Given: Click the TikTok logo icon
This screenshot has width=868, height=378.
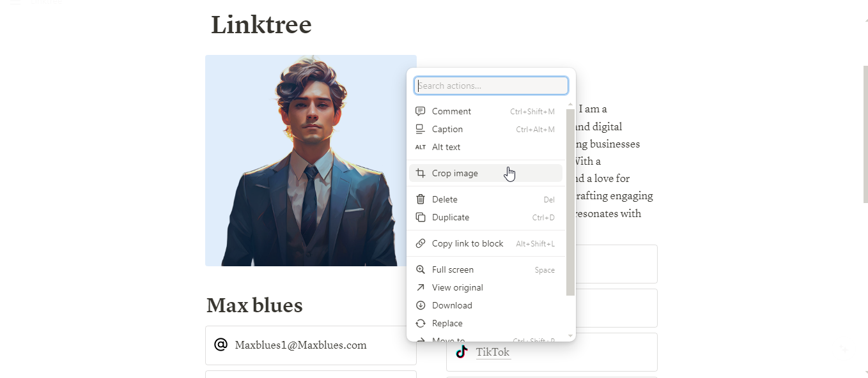Looking at the screenshot, I should click(461, 352).
